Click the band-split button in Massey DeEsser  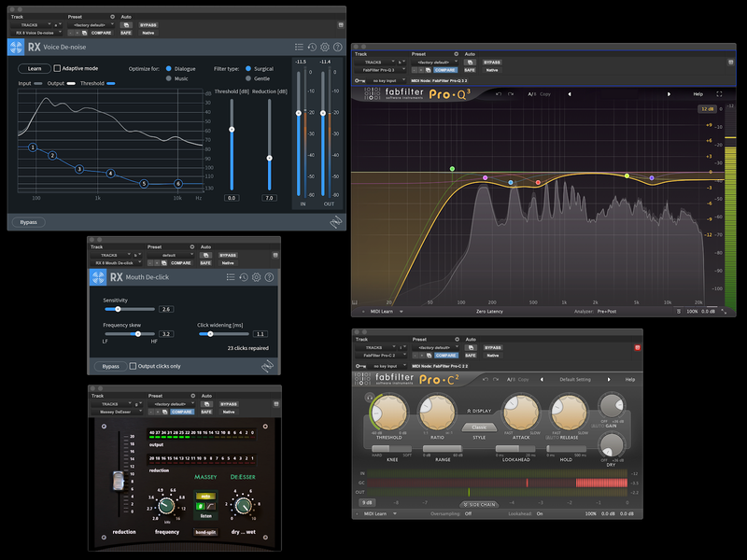[x=205, y=532]
